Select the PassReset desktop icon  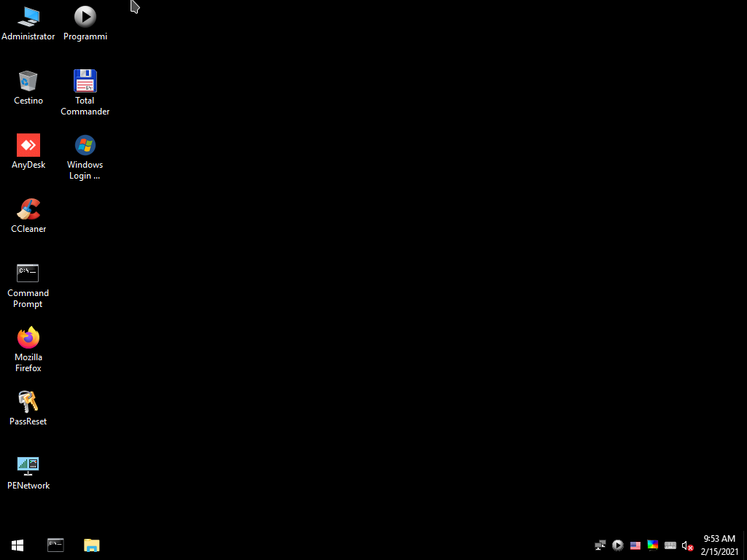28,408
